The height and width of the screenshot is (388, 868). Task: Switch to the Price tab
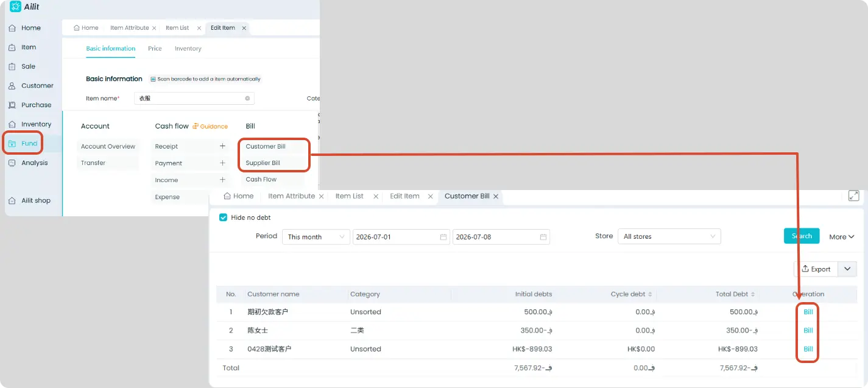[x=155, y=49]
